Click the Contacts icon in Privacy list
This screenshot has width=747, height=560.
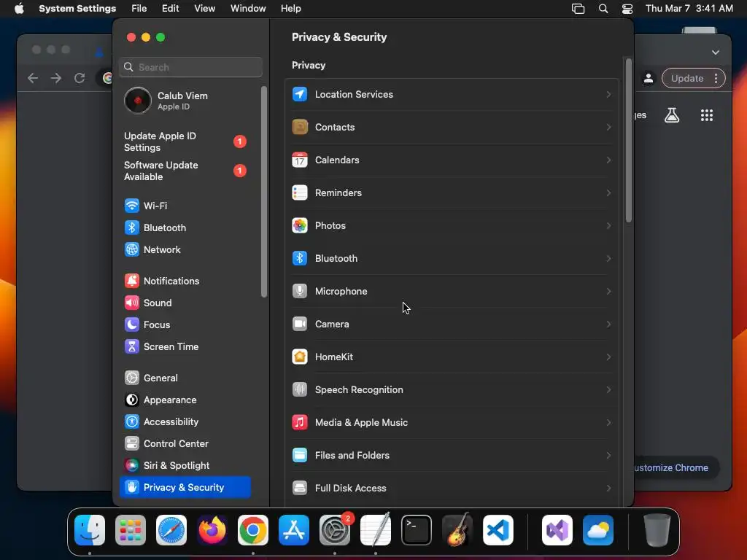(300, 127)
